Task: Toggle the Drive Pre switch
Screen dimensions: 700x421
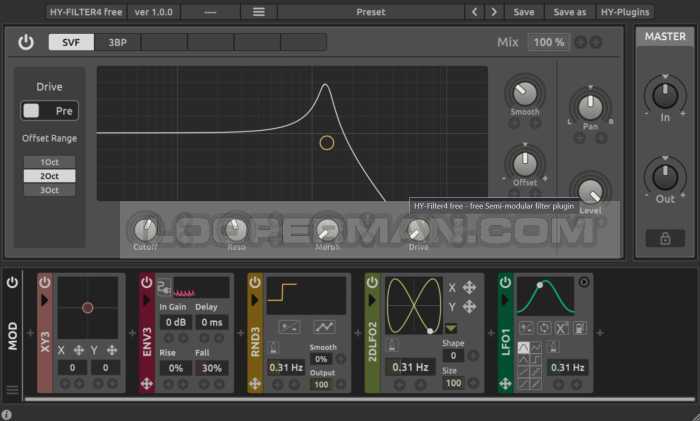Action: click(50, 111)
